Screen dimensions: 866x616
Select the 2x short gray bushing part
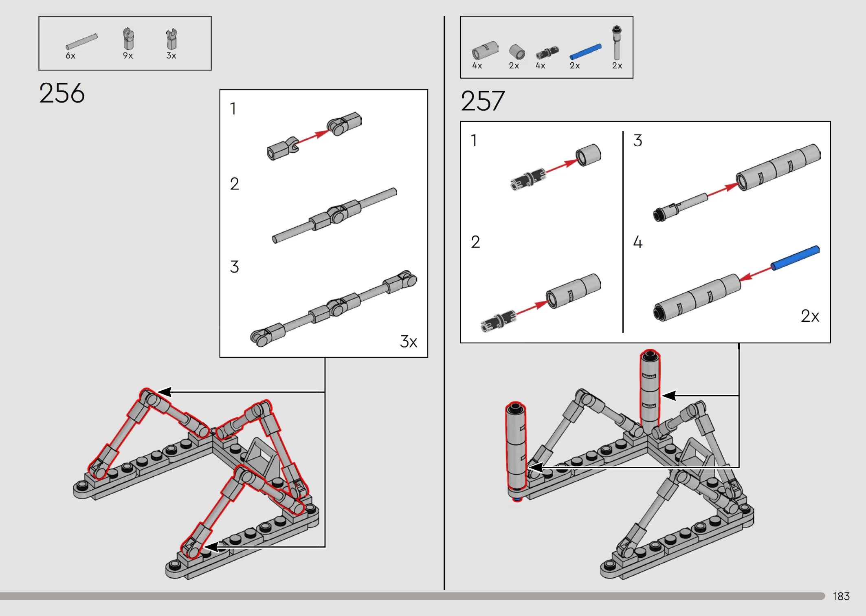pyautogui.click(x=517, y=52)
